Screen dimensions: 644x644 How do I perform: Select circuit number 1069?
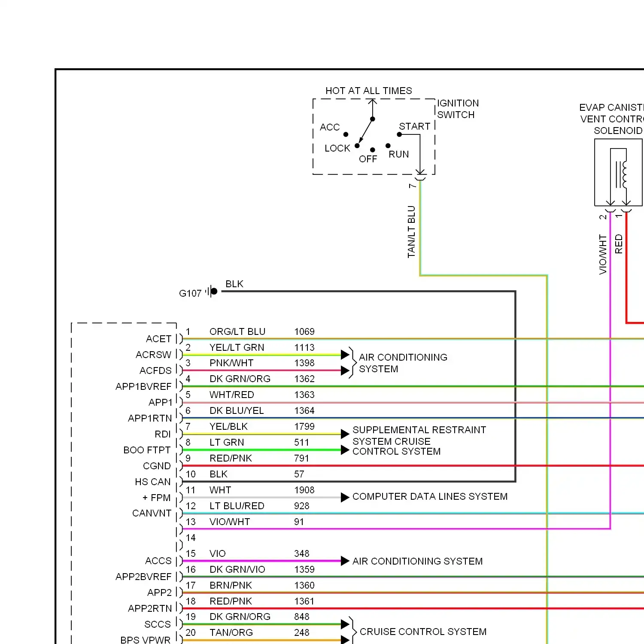[304, 331]
